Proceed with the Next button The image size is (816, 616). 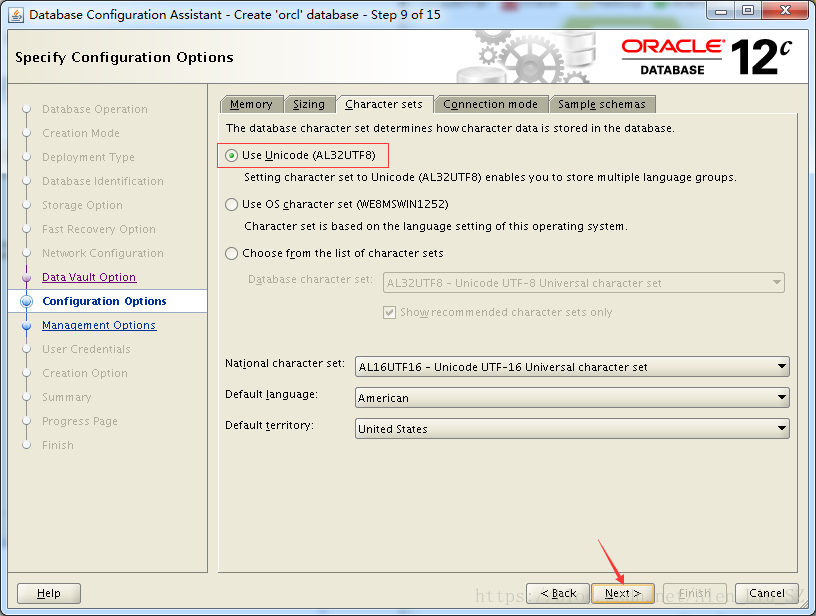[622, 593]
